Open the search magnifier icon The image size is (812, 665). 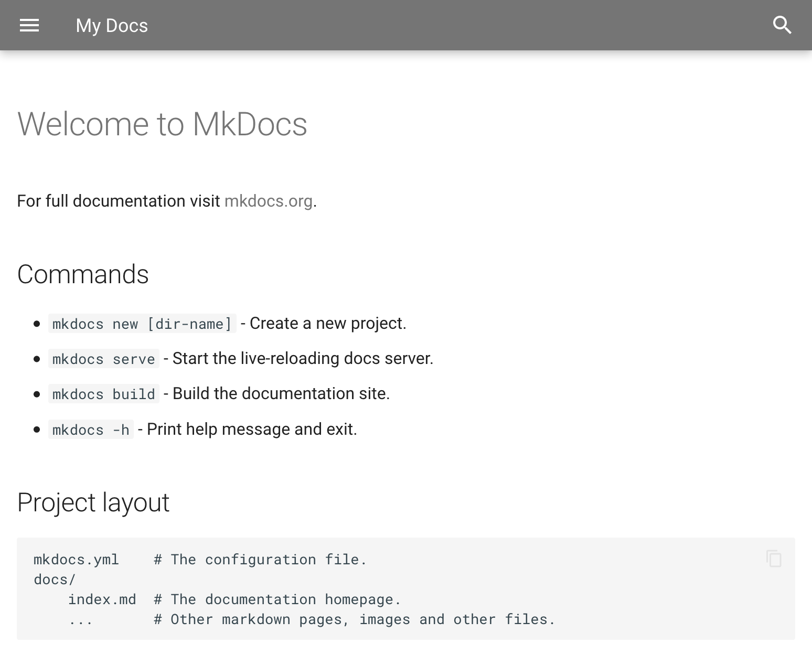[782, 25]
